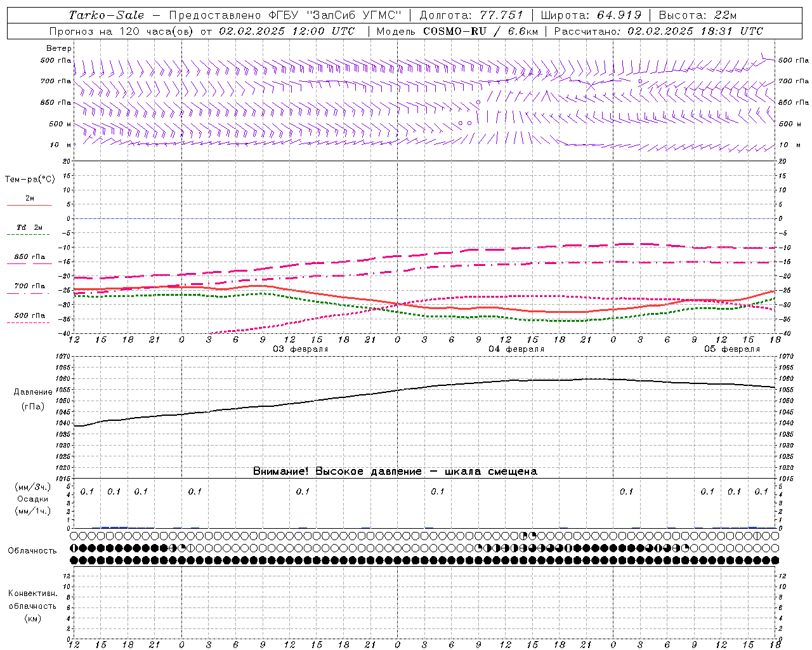Click the left 500 м wind level label
The image size is (812, 650).
click(x=60, y=124)
